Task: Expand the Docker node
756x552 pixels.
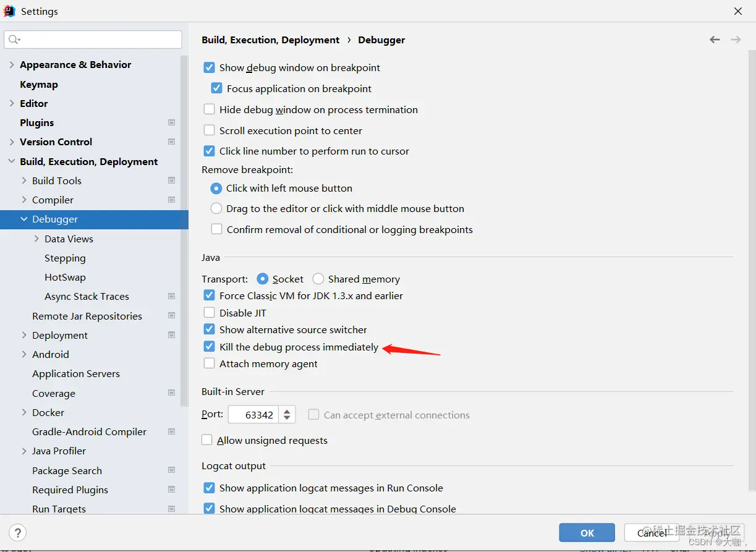Action: pyautogui.click(x=24, y=412)
